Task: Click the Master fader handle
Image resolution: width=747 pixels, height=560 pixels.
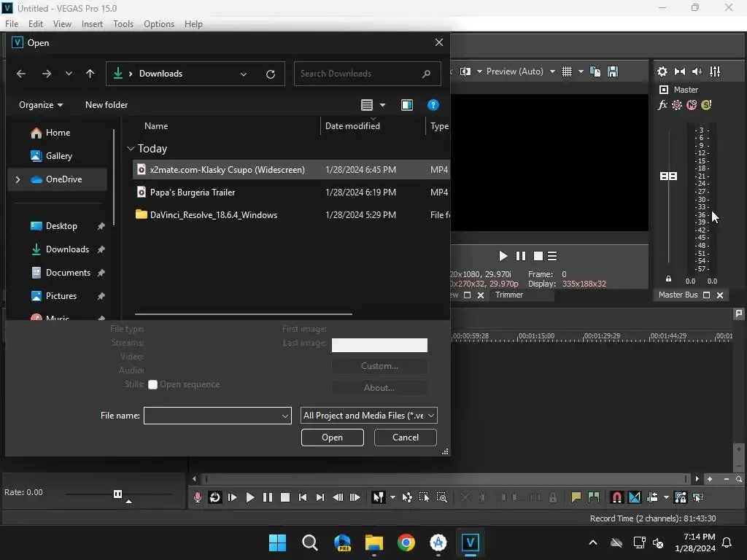Action: [668, 176]
